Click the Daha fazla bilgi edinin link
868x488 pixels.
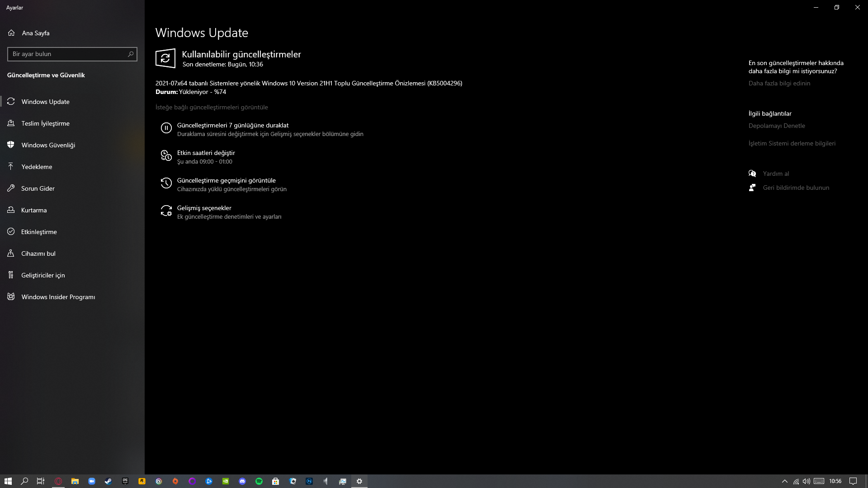pyautogui.click(x=779, y=83)
